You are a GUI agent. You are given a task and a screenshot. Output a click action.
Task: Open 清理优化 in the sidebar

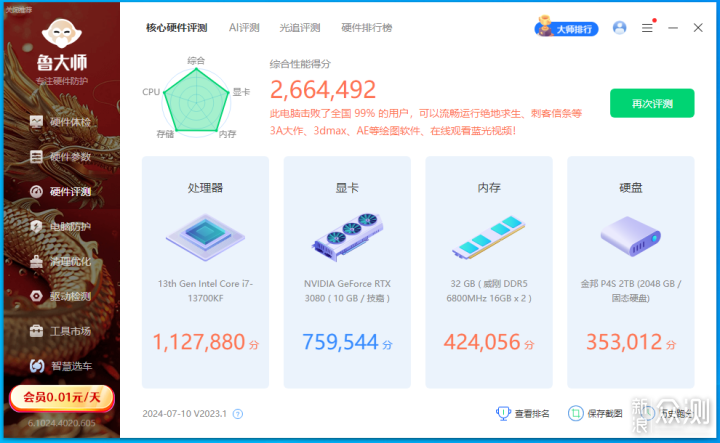point(61,262)
